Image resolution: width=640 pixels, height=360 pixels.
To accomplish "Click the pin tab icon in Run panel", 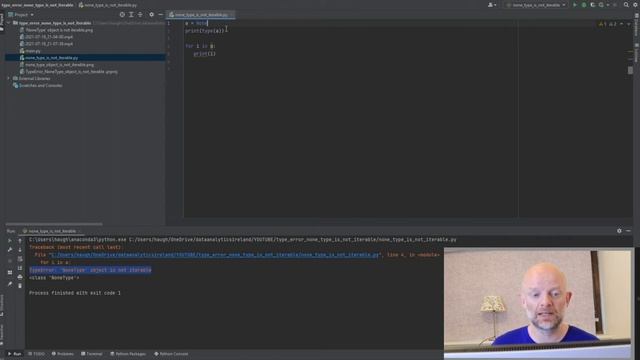I will click(10, 284).
